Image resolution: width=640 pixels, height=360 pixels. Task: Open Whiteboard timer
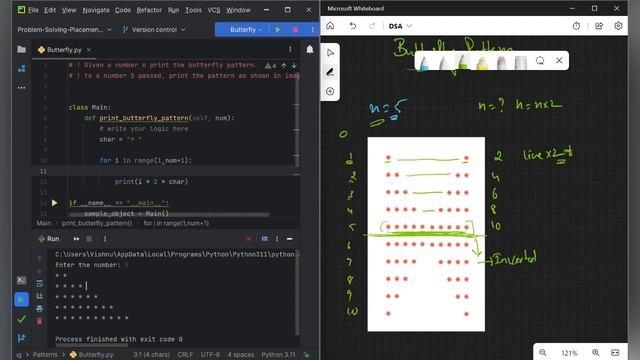pos(576,26)
